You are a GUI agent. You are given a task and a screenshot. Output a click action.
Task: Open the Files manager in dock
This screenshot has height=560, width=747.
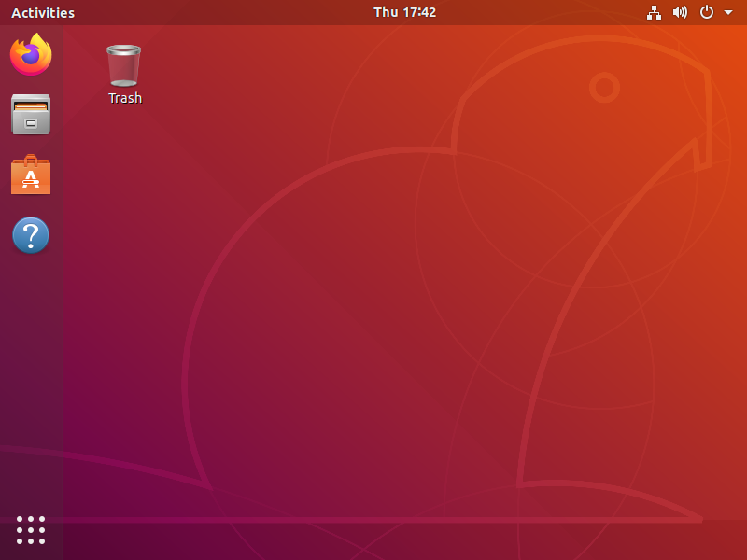click(x=31, y=114)
